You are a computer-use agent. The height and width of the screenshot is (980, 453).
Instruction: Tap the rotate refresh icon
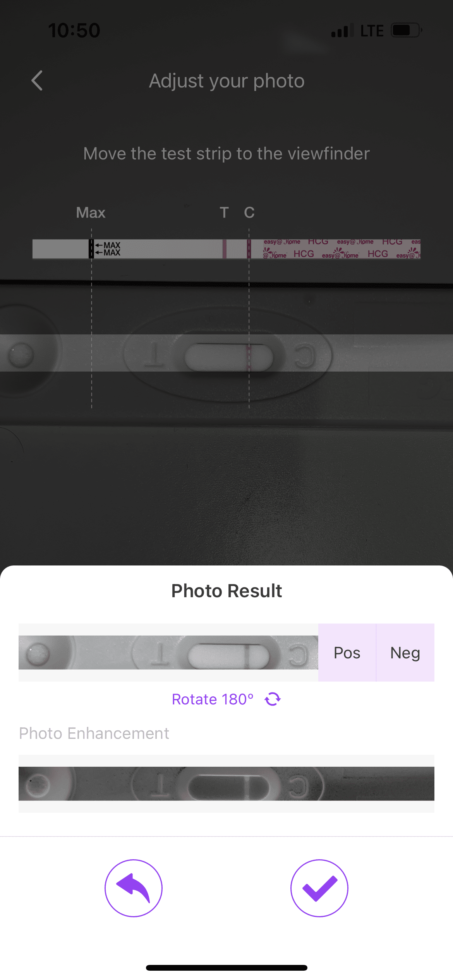[273, 699]
